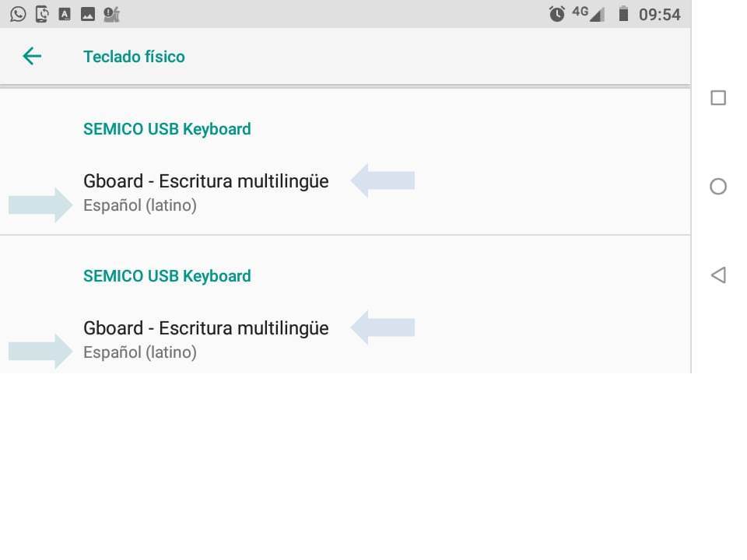Tap the battery status icon
The width and height of the screenshot is (747, 560).
[623, 14]
